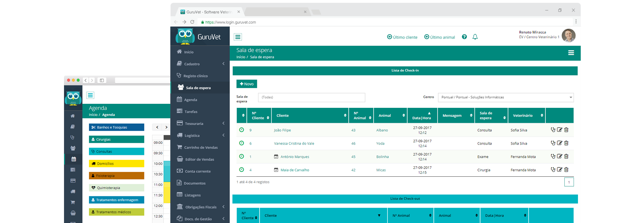Toggle the hamburger sidebar menu in GuruVet header
Screen dimensions: 644x223
238,37
